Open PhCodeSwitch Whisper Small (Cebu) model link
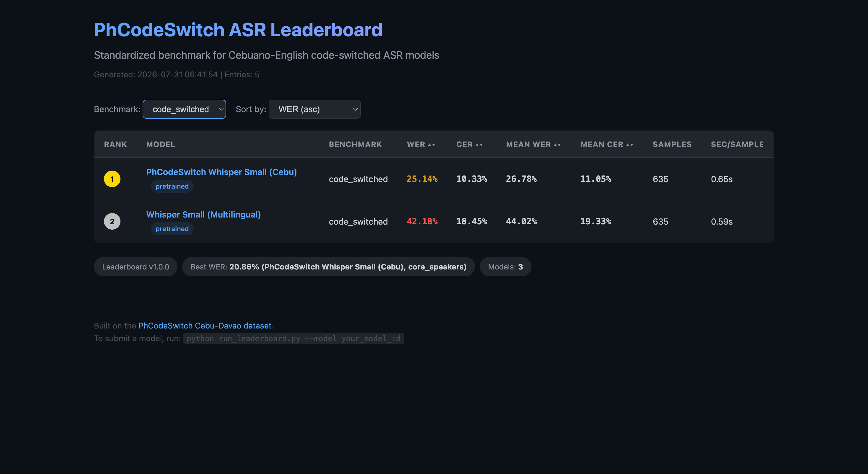 [221, 172]
